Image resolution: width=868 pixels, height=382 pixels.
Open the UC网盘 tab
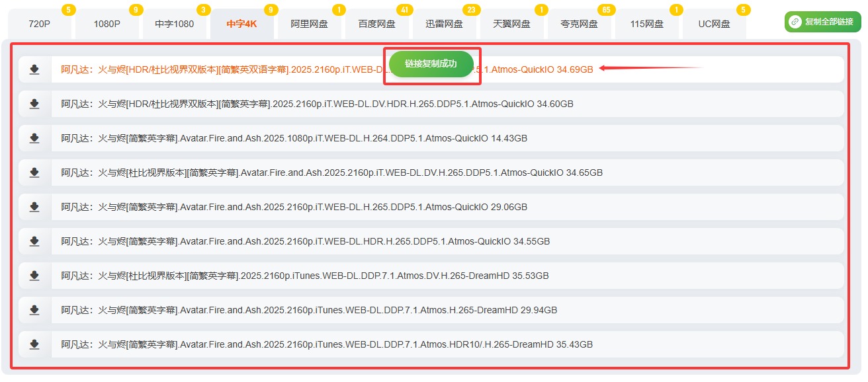(715, 24)
